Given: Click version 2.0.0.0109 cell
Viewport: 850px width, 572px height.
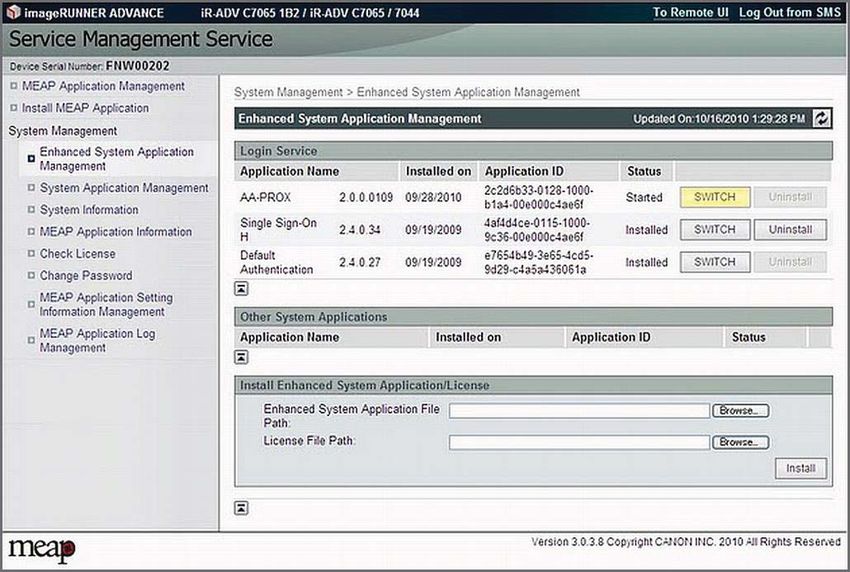Looking at the screenshot, I should [x=366, y=197].
